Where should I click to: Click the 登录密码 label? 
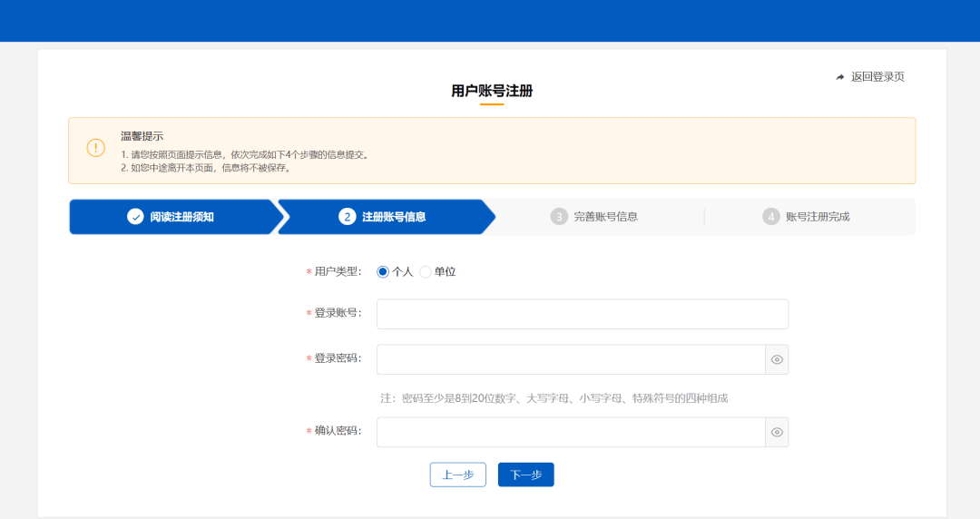pyautogui.click(x=338, y=358)
